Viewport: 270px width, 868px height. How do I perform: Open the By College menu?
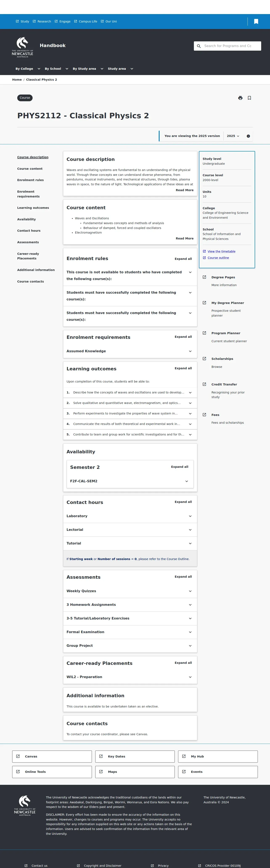(x=28, y=69)
